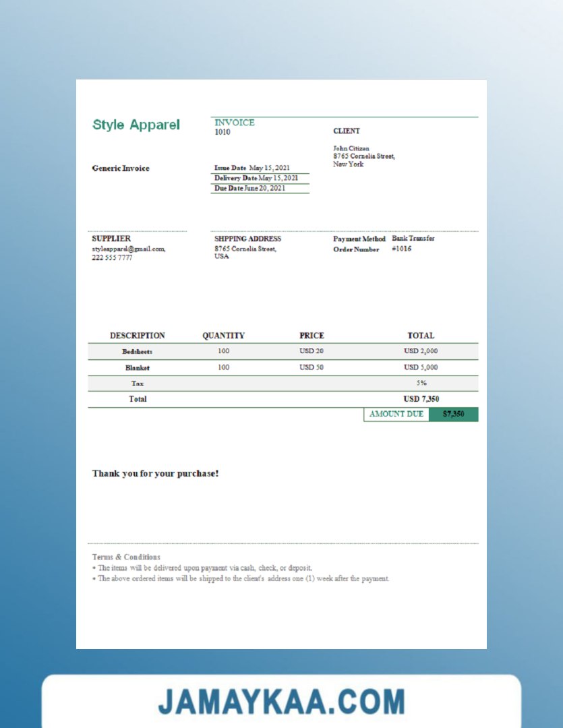Screen dimensions: 563x728
Task: Click the DESCRIPTION column header
Action: [x=138, y=336]
